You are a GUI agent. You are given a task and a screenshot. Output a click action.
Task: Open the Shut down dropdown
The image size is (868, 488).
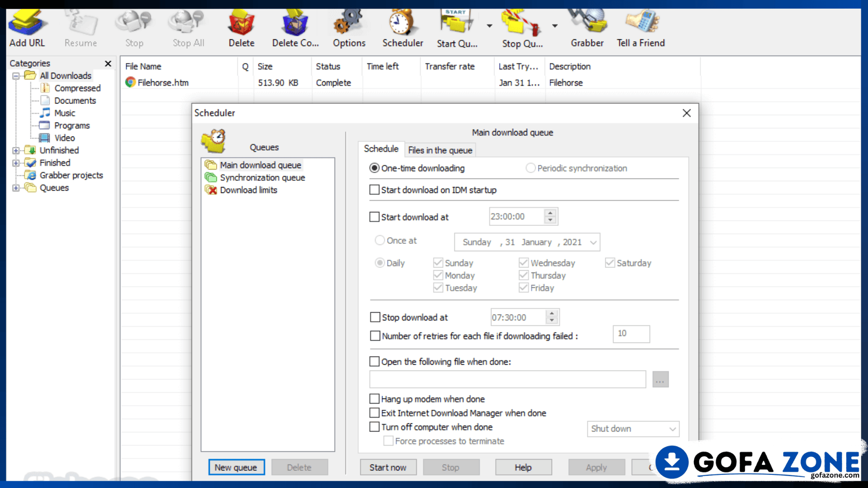pyautogui.click(x=673, y=429)
